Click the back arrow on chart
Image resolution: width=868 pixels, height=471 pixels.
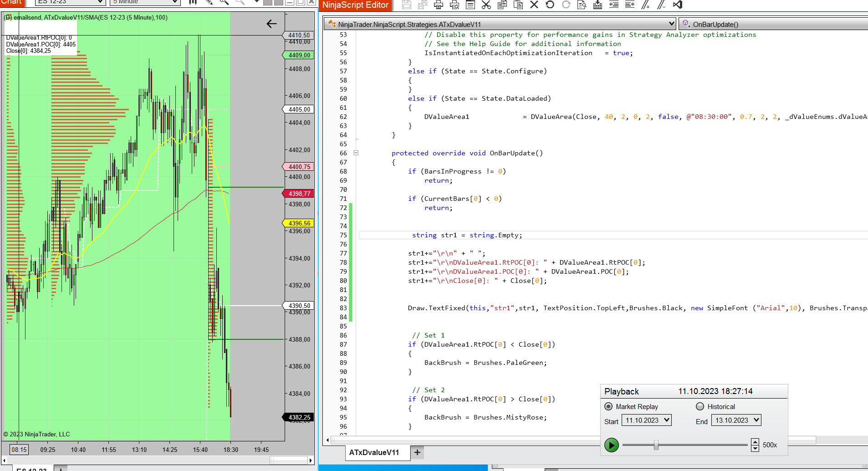271,24
